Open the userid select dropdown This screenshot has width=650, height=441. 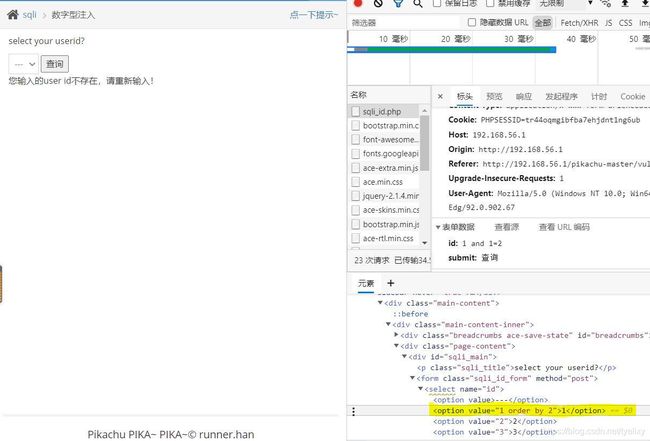click(x=24, y=64)
